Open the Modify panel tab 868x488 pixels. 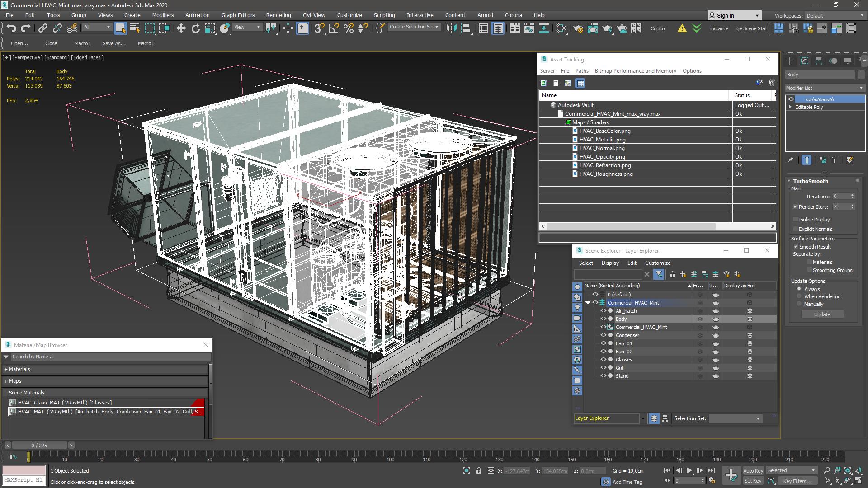(x=804, y=61)
